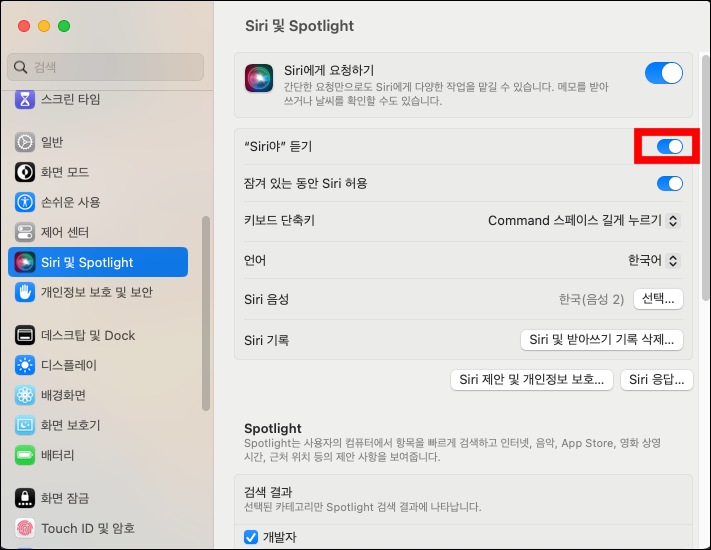Click the 배경화면 flower icon
The width and height of the screenshot is (711, 550).
[24, 395]
